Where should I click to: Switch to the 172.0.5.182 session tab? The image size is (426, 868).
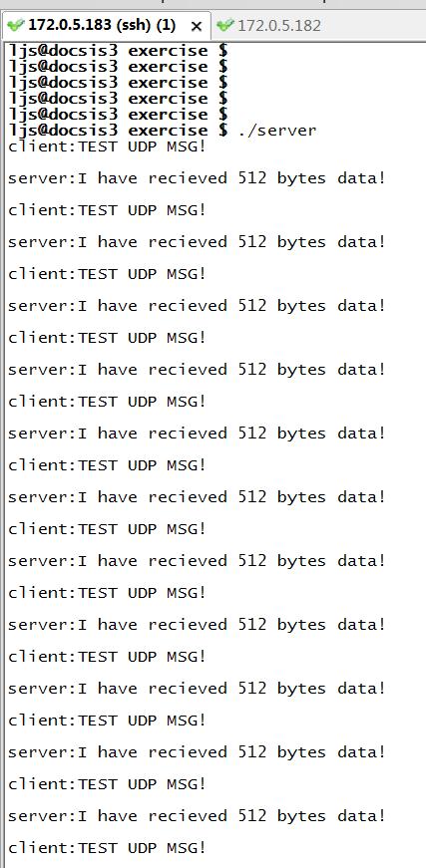point(268,26)
